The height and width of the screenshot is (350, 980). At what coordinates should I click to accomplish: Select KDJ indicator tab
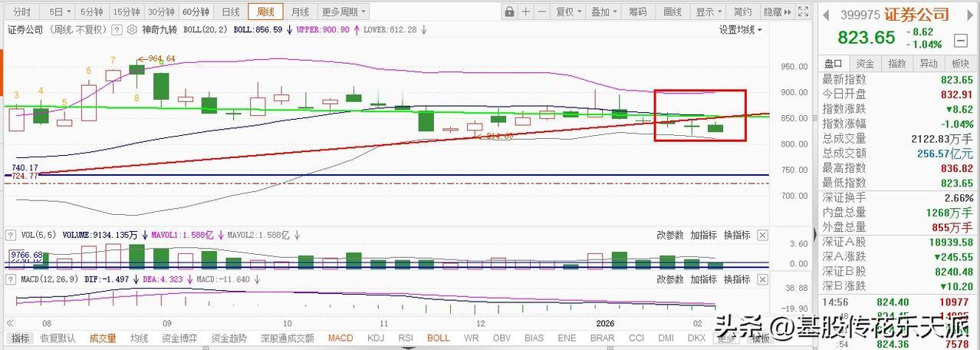376,338
